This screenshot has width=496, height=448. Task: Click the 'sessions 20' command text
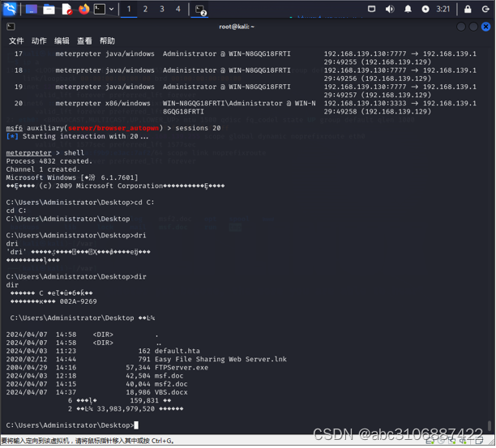tap(198, 128)
